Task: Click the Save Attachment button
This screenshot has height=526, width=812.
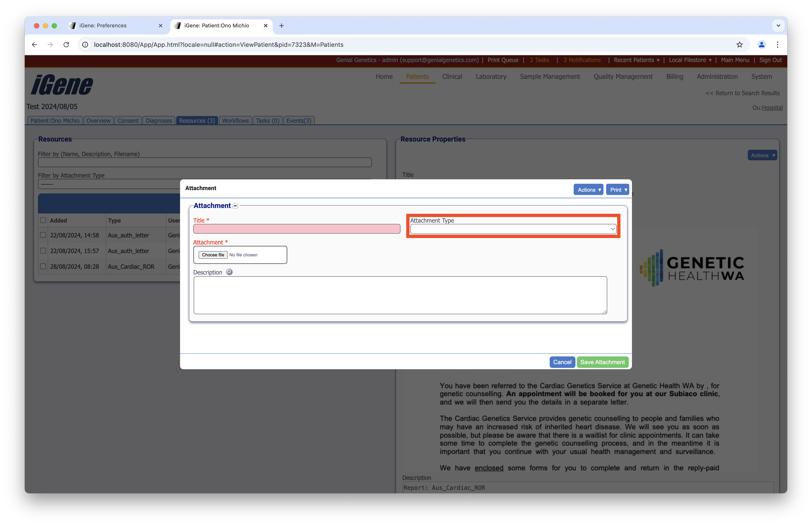Action: click(x=602, y=362)
